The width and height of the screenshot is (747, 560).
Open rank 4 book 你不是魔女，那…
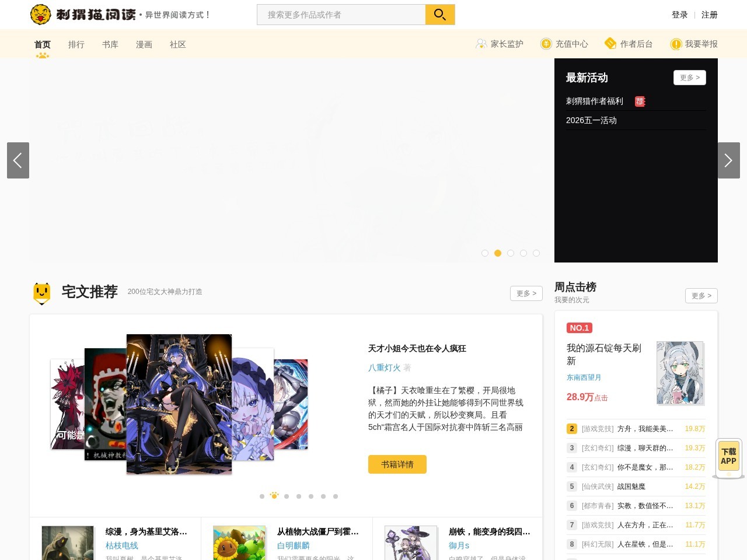pyautogui.click(x=645, y=467)
